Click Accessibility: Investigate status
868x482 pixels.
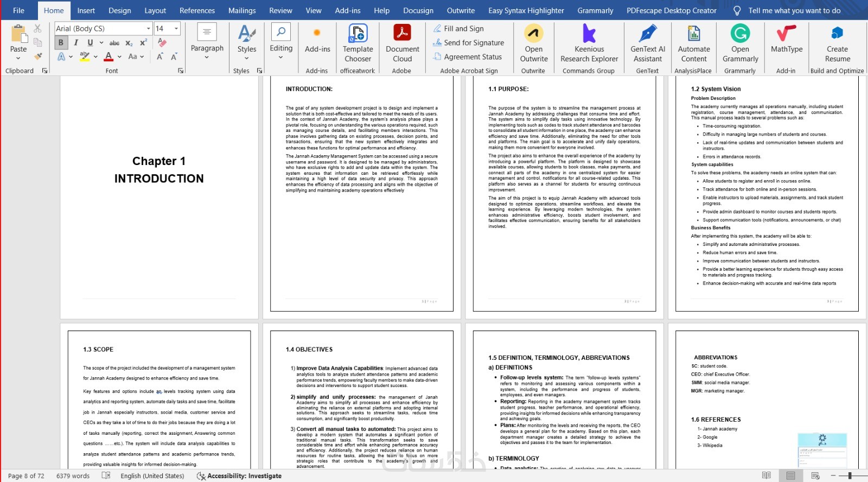click(239, 475)
